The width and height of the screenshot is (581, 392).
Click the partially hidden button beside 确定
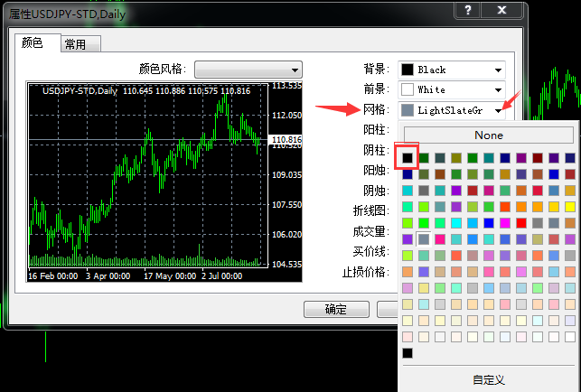(x=387, y=309)
